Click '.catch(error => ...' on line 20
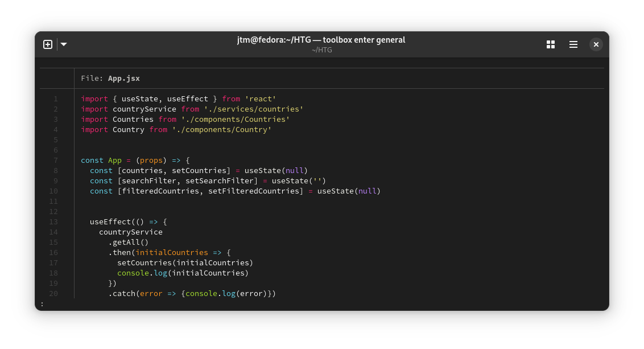The width and height of the screenshot is (644, 349). pos(192,294)
